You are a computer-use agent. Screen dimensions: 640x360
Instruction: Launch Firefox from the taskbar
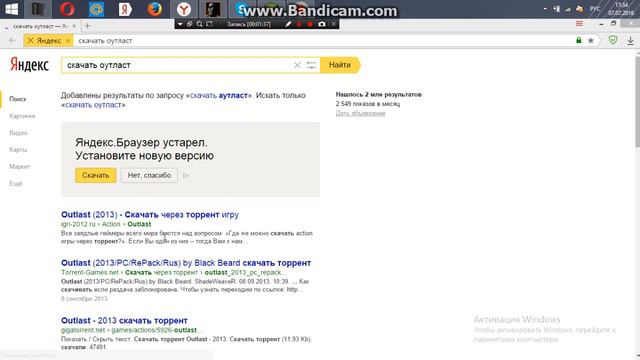(154, 9)
